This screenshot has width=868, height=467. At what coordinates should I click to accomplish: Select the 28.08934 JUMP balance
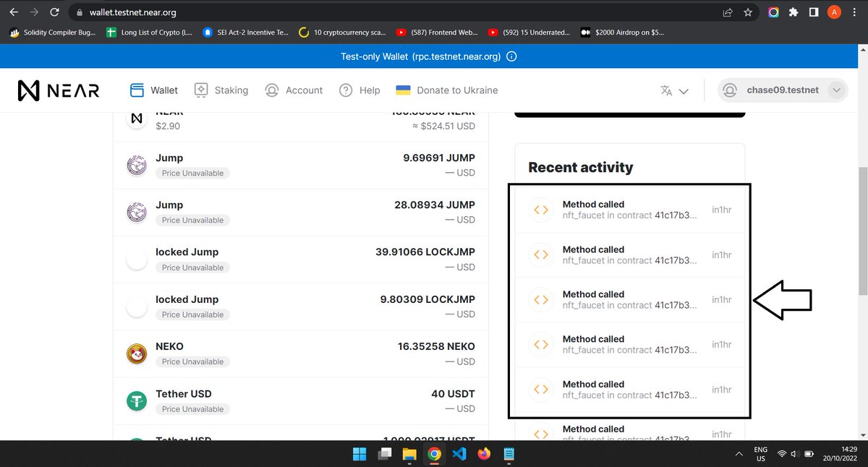point(435,205)
